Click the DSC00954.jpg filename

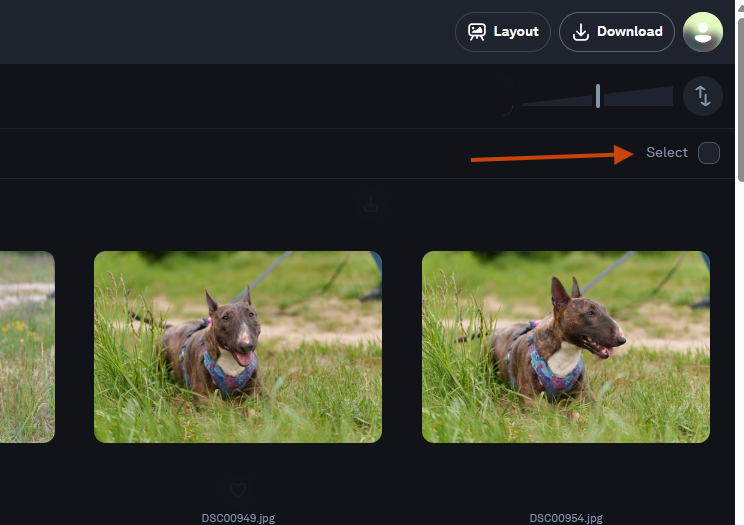(x=566, y=518)
